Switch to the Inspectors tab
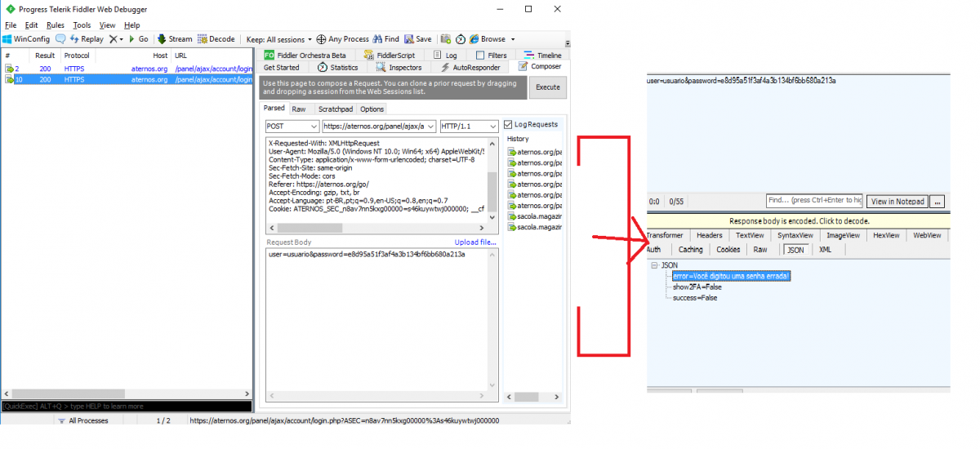 coord(399,67)
